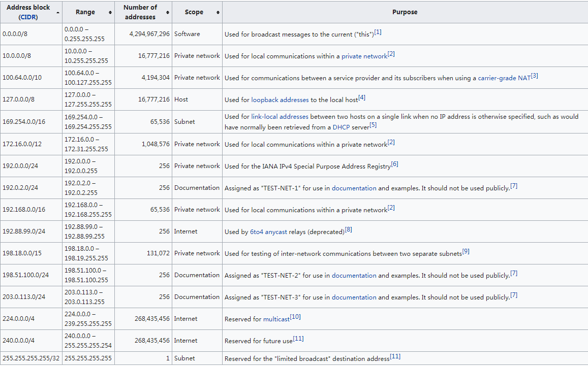The image size is (588, 366).
Task: Open documentation link in TEST-NET-2 row
Action: 354,275
